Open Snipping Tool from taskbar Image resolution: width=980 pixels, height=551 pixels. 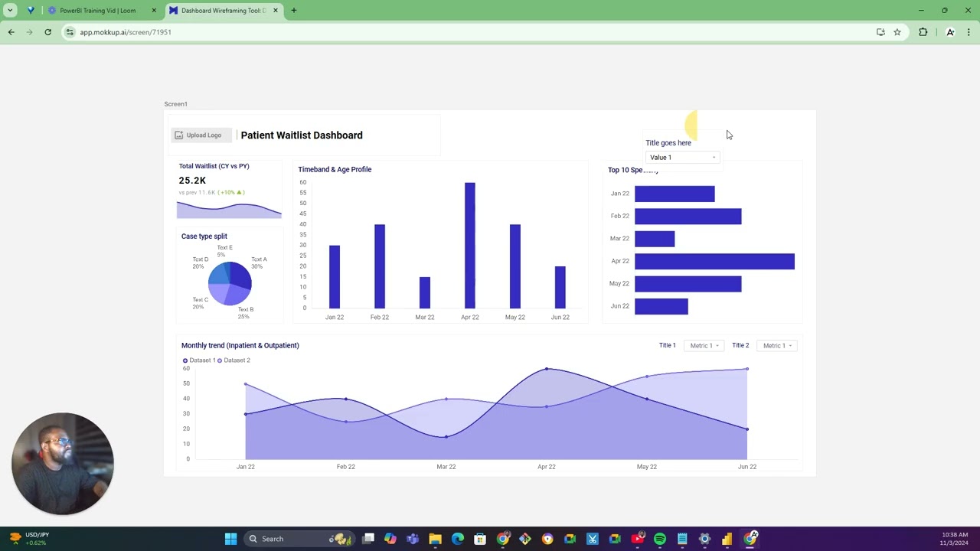(x=593, y=539)
